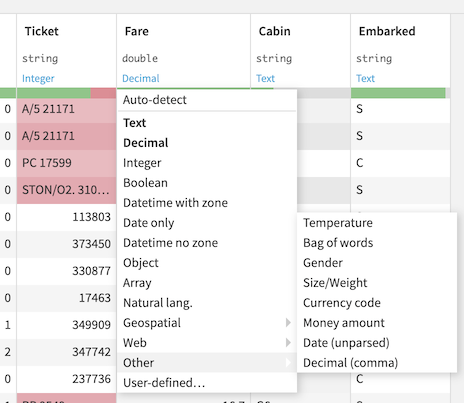Click the Fare column header
The image size is (464, 403).
(x=137, y=31)
